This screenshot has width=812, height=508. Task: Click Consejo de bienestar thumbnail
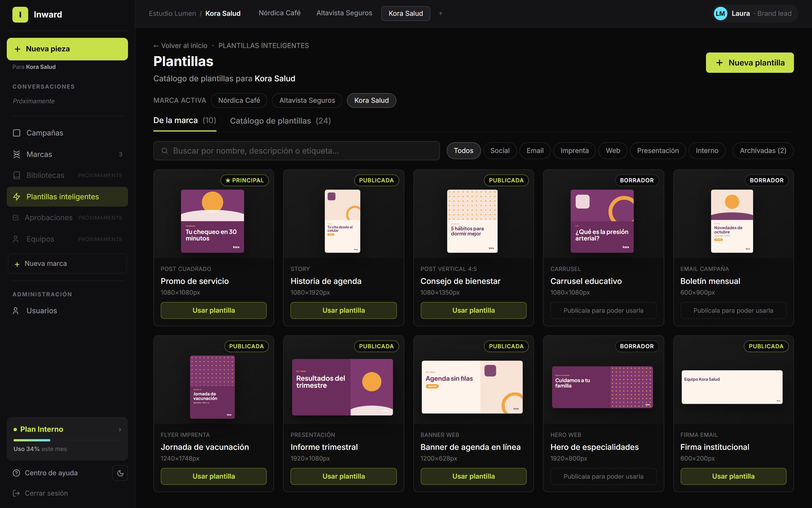coord(472,221)
